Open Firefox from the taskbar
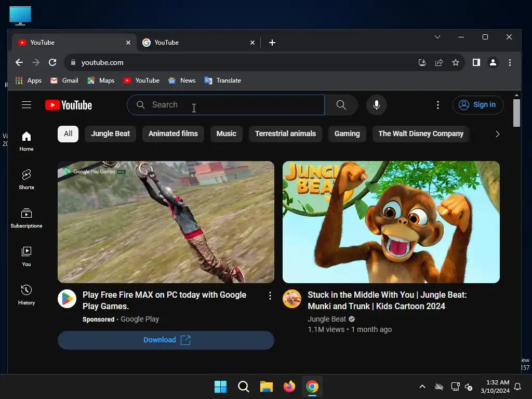Screen dimensions: 532x399 tap(289, 387)
